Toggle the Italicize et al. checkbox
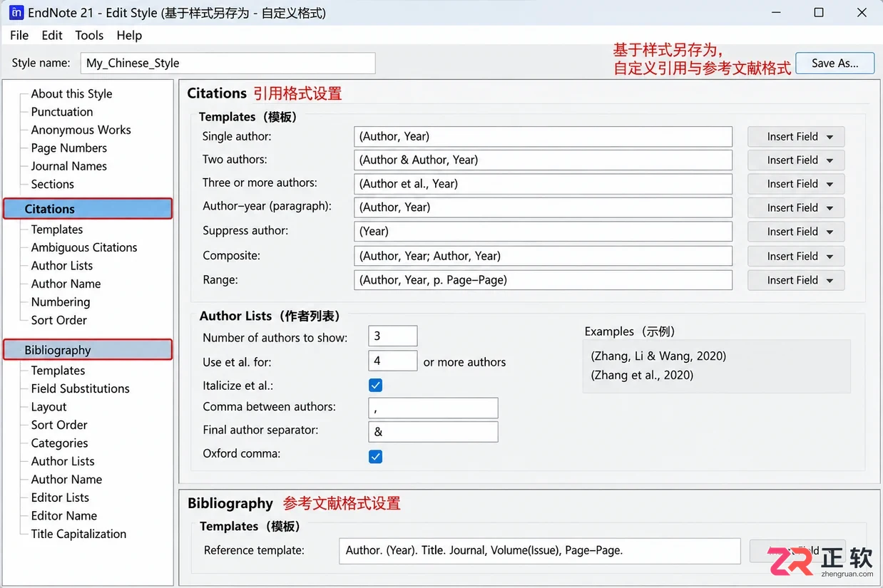 point(376,386)
